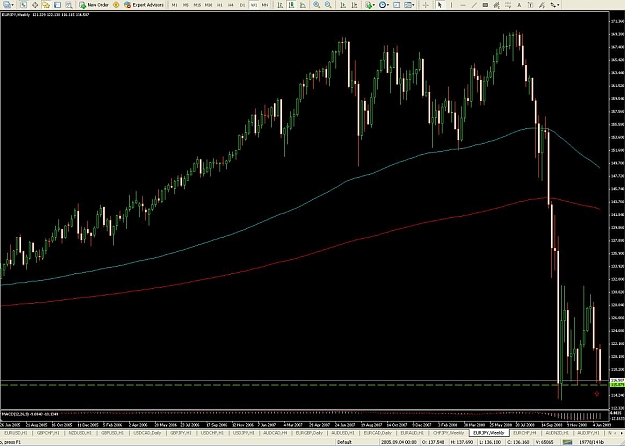Image resolution: width=625 pixels, height=446 pixels.
Task: Toggle the Terminal window icon
Action: [x=57, y=5]
